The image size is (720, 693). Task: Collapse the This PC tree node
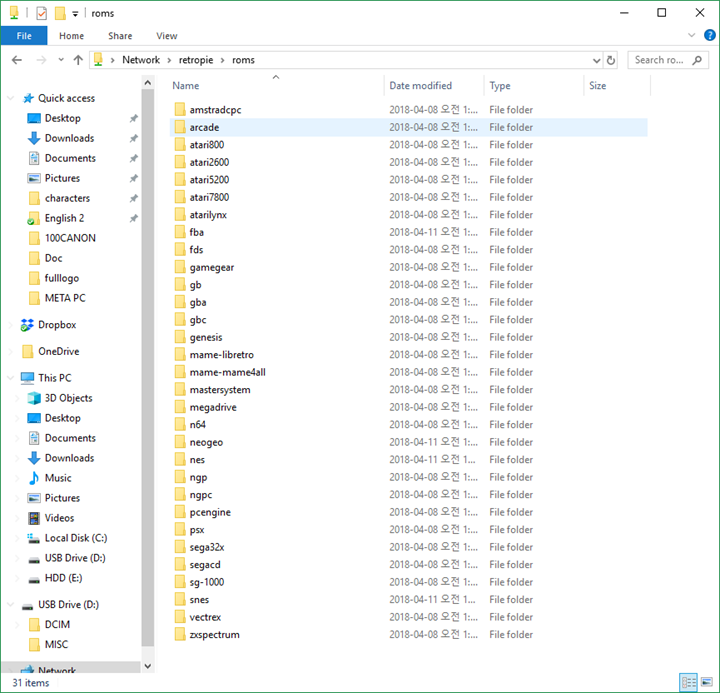click(x=10, y=378)
